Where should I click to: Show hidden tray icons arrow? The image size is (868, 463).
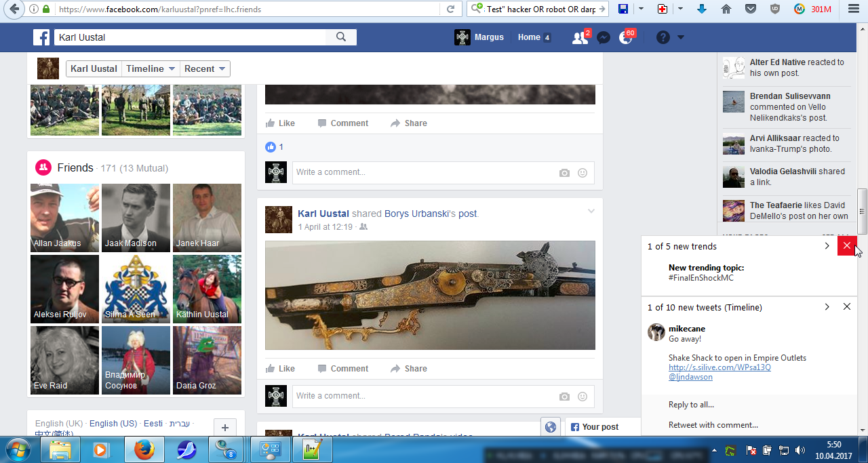point(714,450)
